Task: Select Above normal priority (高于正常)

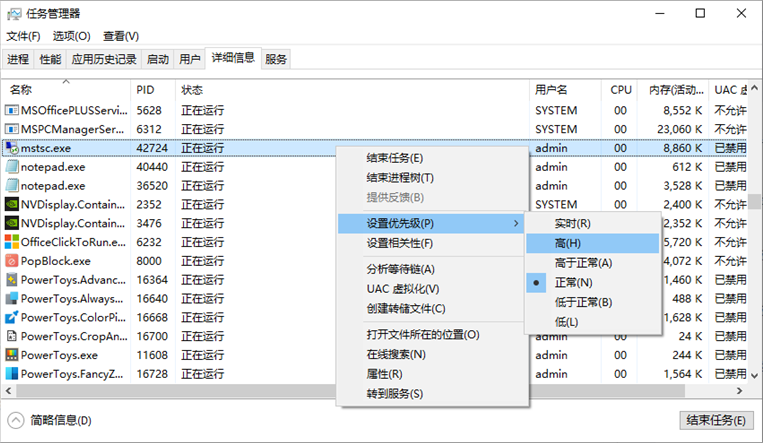Action: click(x=593, y=263)
